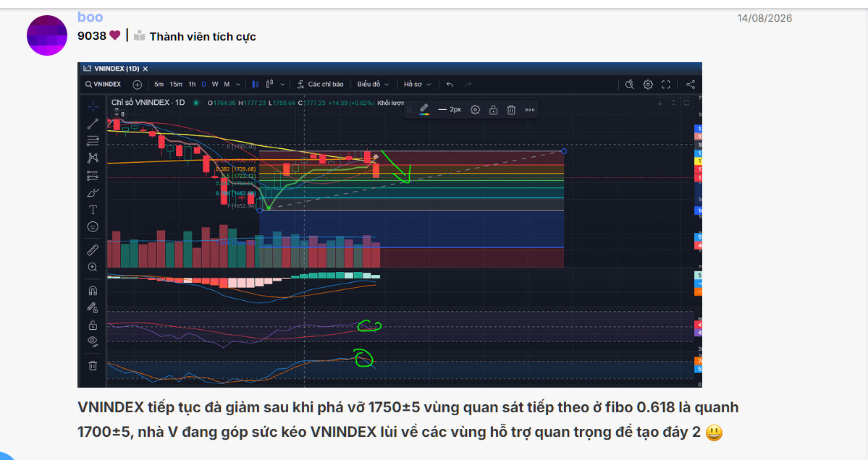Click the sidebar trash to remove drawings
The image size is (868, 460).
93,365
